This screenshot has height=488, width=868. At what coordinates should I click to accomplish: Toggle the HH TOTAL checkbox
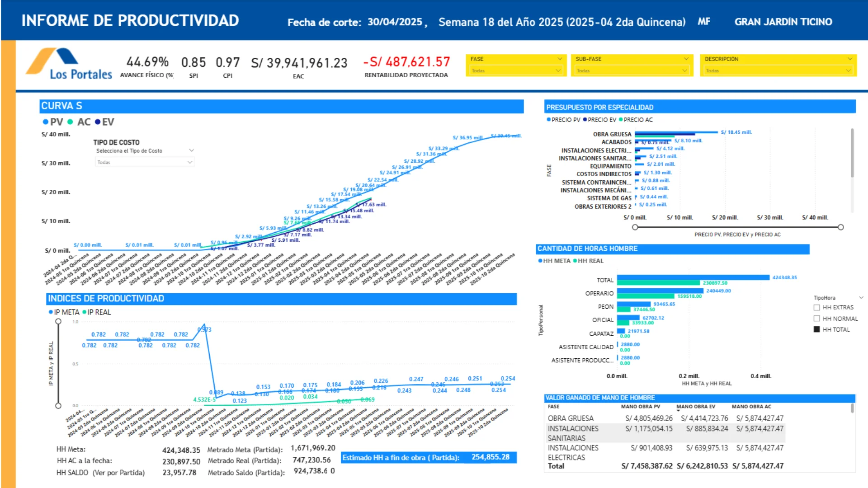(x=816, y=330)
